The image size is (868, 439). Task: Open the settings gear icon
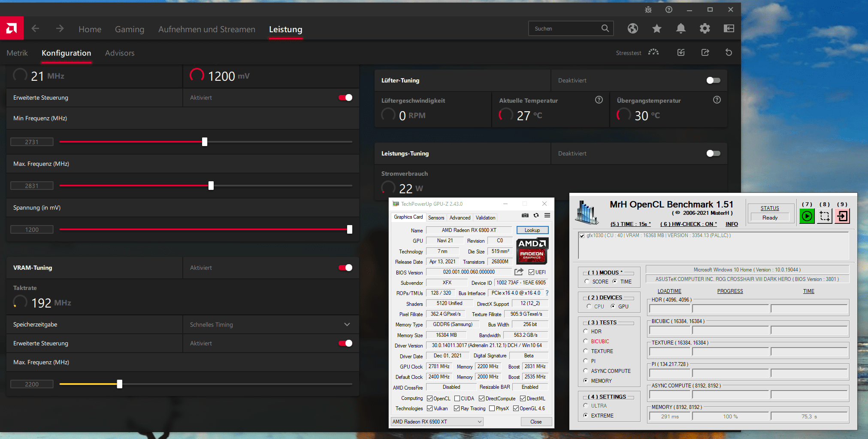coord(705,28)
